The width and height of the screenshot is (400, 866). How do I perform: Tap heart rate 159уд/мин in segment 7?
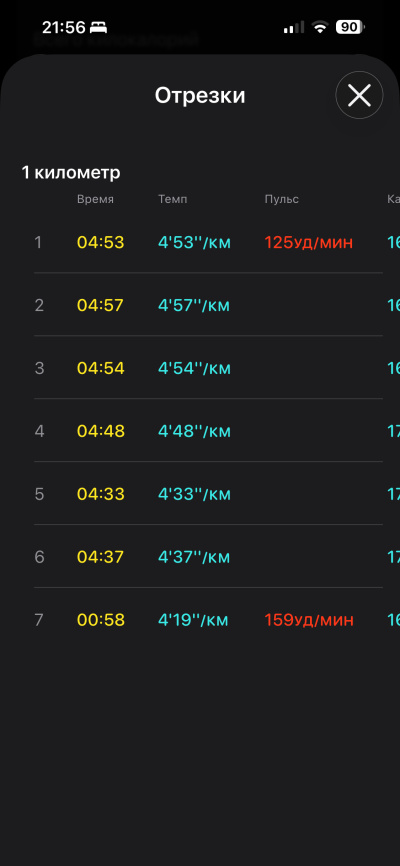tap(309, 620)
